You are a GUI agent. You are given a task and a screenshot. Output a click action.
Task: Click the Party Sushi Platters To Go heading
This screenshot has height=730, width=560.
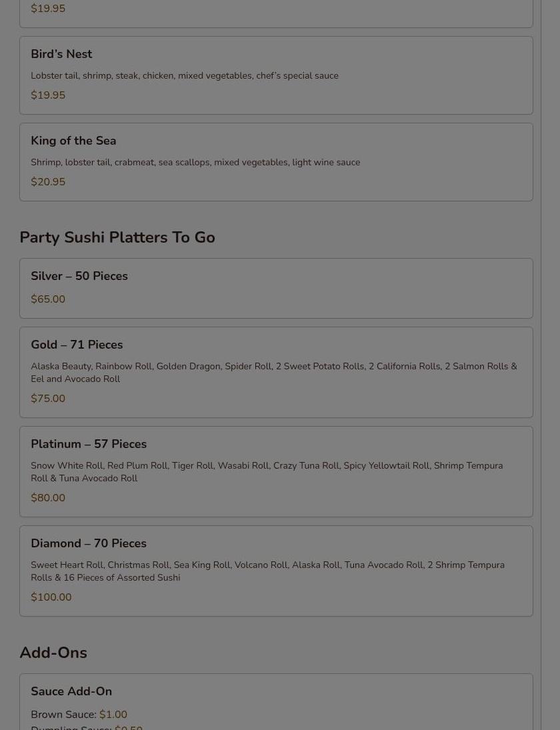point(117,237)
